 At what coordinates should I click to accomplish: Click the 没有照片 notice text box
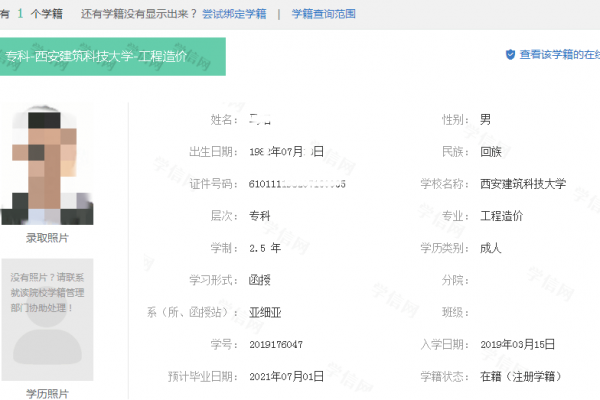[48, 290]
